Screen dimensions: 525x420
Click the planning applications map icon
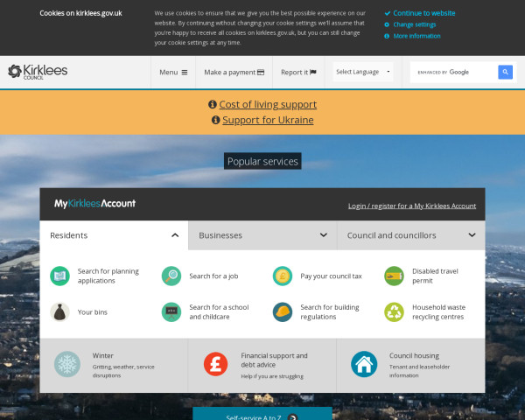click(x=59, y=276)
